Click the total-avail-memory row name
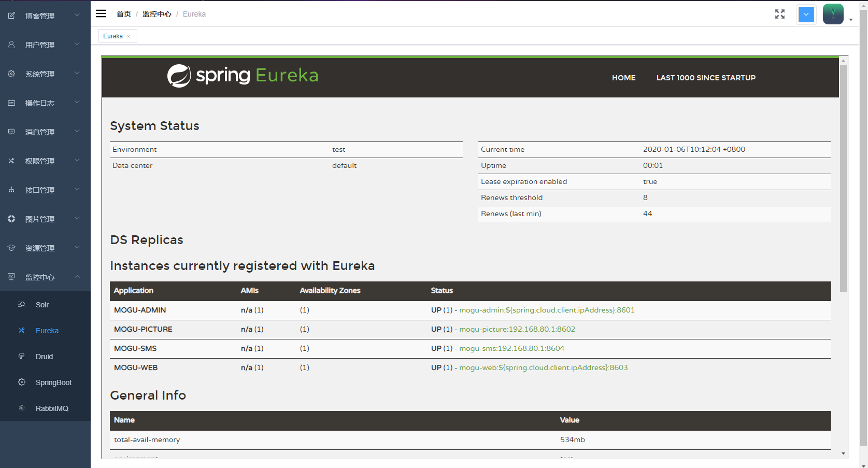The height and width of the screenshot is (468, 868). click(147, 439)
